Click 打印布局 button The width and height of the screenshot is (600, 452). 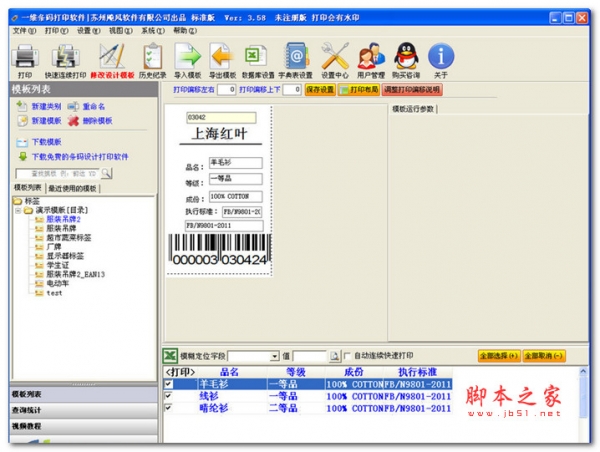pos(359,90)
